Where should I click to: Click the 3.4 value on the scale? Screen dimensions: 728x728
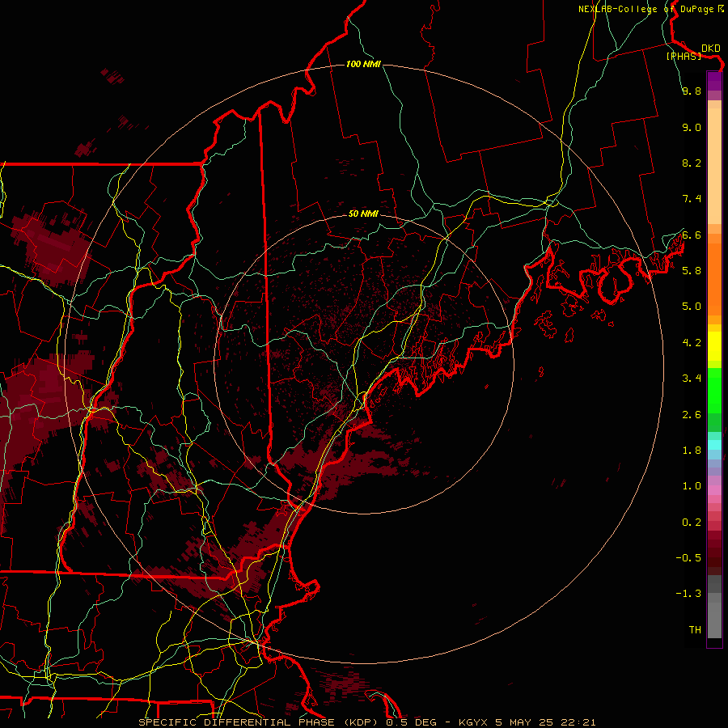click(x=692, y=379)
